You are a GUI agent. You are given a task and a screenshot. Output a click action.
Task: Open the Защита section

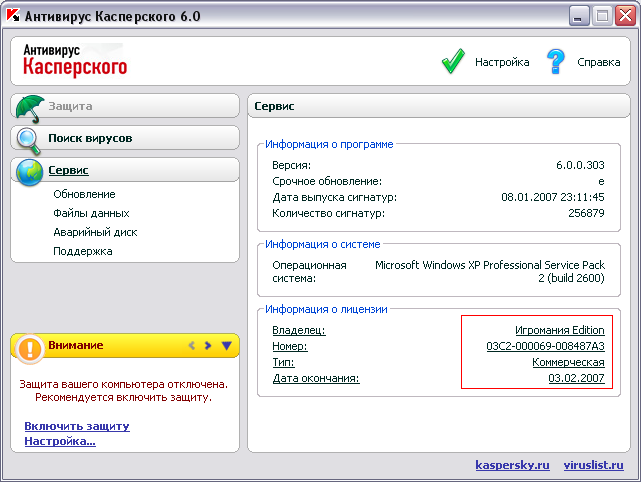70,106
